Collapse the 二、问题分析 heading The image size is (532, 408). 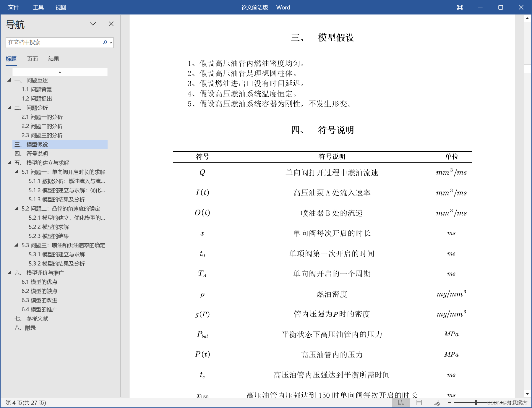[x=9, y=108]
